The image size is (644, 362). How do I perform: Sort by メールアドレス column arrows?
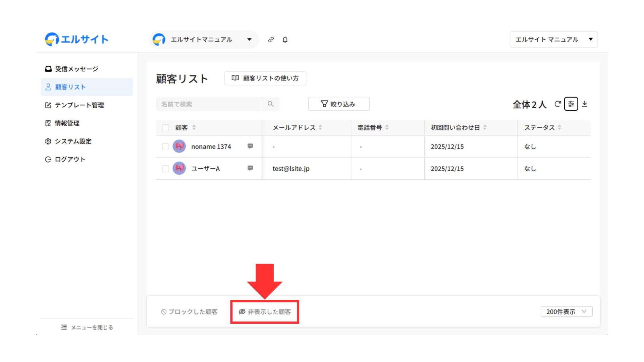click(x=320, y=128)
